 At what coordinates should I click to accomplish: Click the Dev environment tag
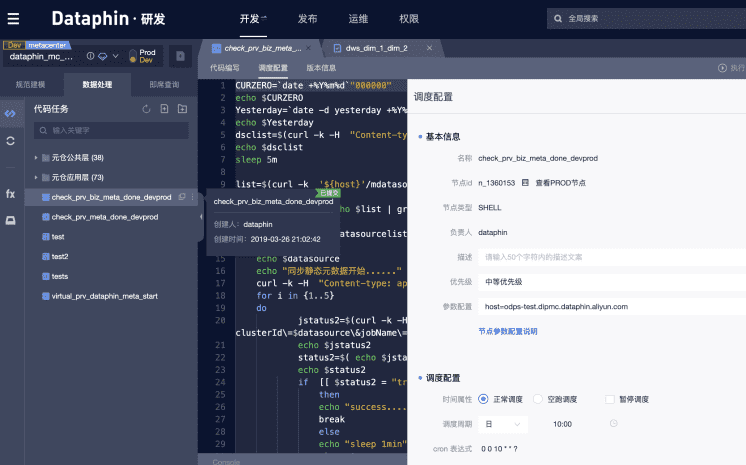click(x=14, y=45)
